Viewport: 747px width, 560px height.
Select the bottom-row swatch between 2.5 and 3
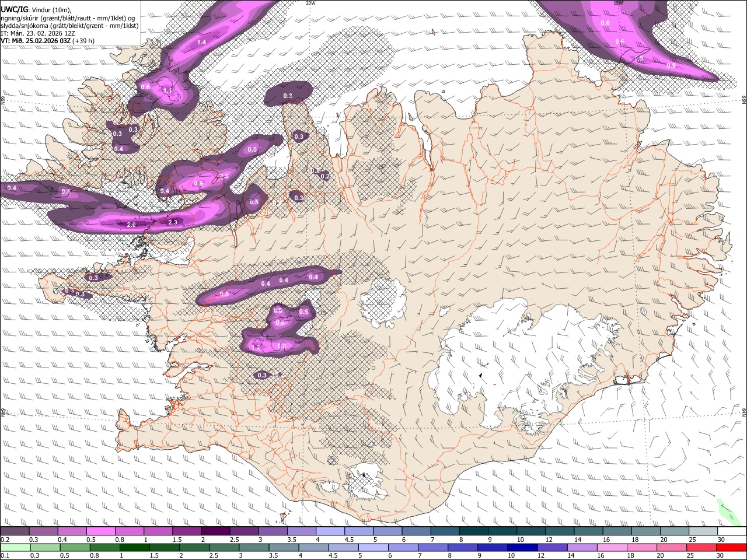tap(224, 547)
